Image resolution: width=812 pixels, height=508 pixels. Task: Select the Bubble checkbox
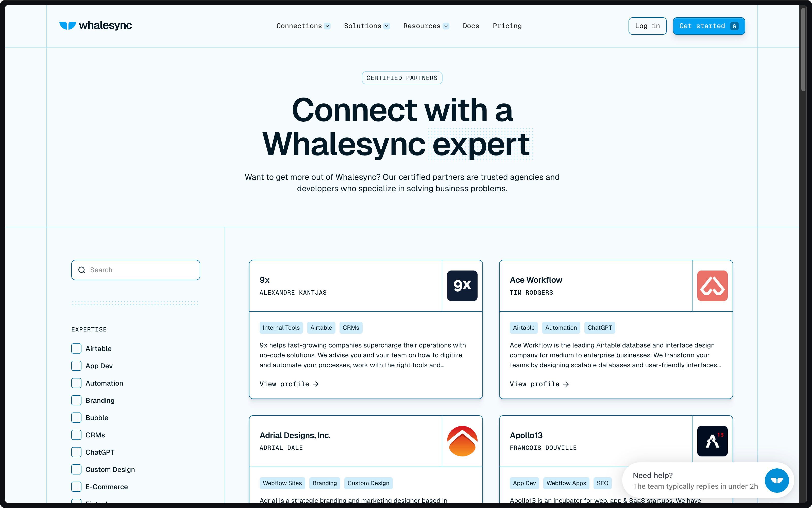coord(76,418)
